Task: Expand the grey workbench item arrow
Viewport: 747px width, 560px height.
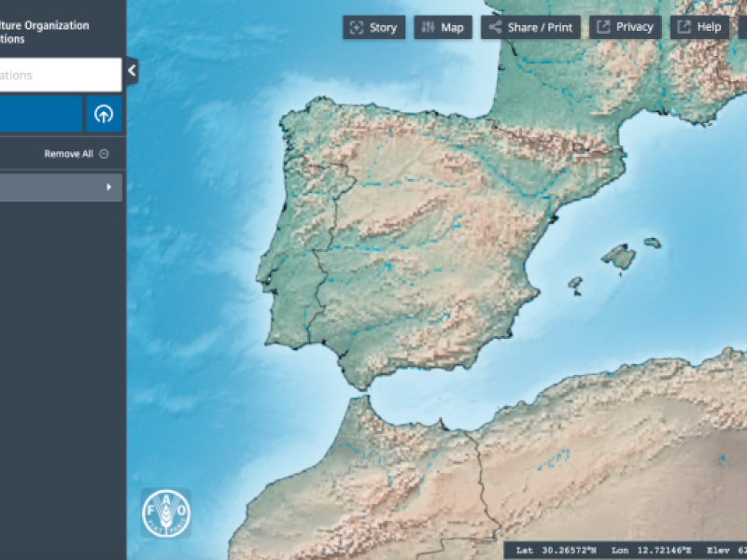Action: pos(108,188)
